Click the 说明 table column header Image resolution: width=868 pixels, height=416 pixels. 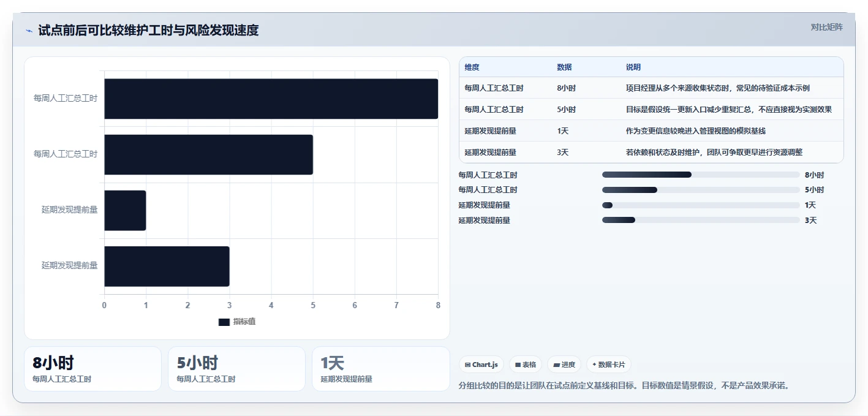633,67
